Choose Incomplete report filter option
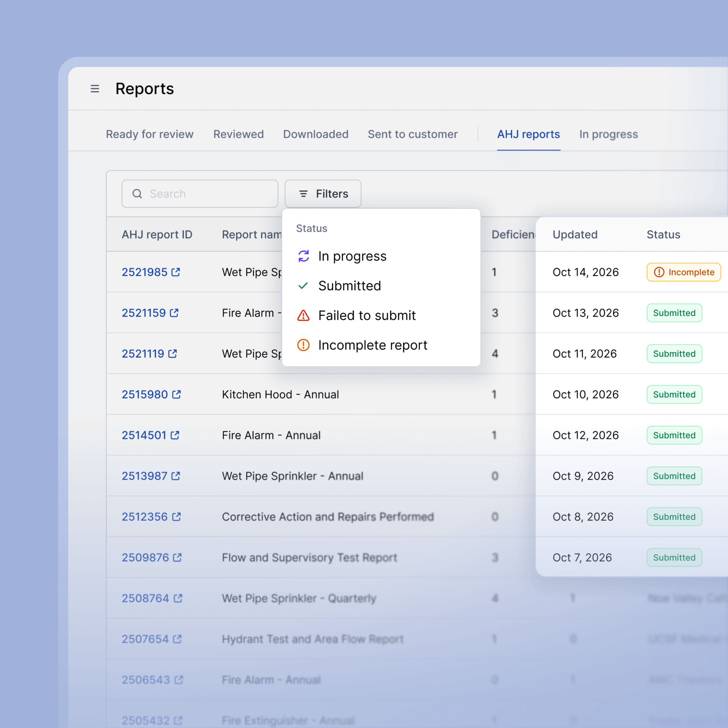The image size is (728, 728). point(372,345)
